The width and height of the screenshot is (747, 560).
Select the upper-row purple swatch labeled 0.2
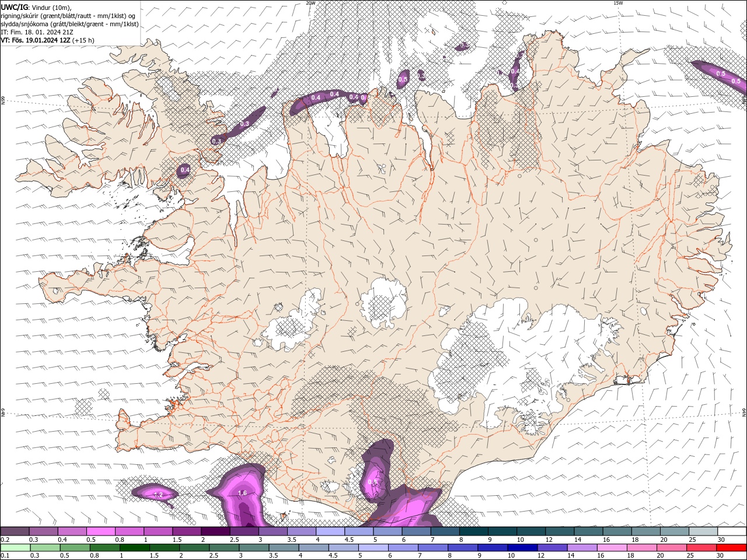pyautogui.click(x=15, y=531)
